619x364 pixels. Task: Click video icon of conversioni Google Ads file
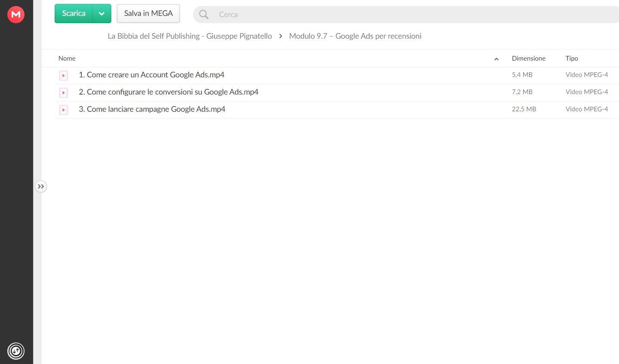click(x=64, y=93)
